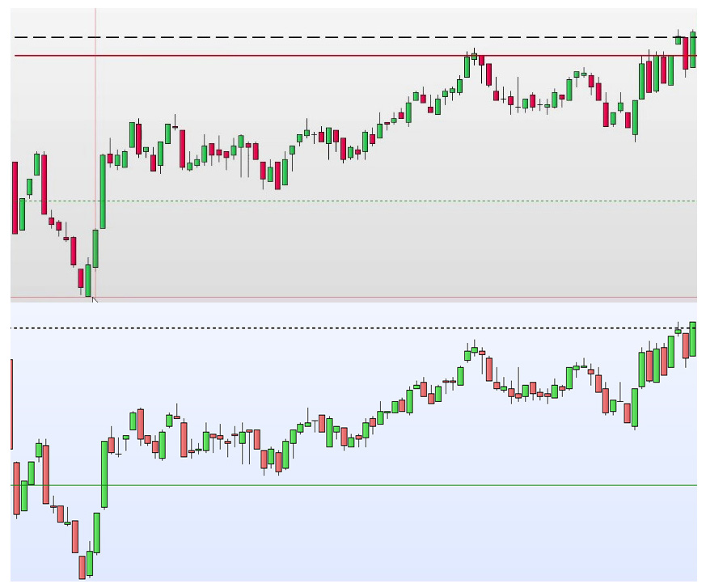Select the first red candle at upper chart's left edge
The image size is (706, 588).
click(x=15, y=197)
